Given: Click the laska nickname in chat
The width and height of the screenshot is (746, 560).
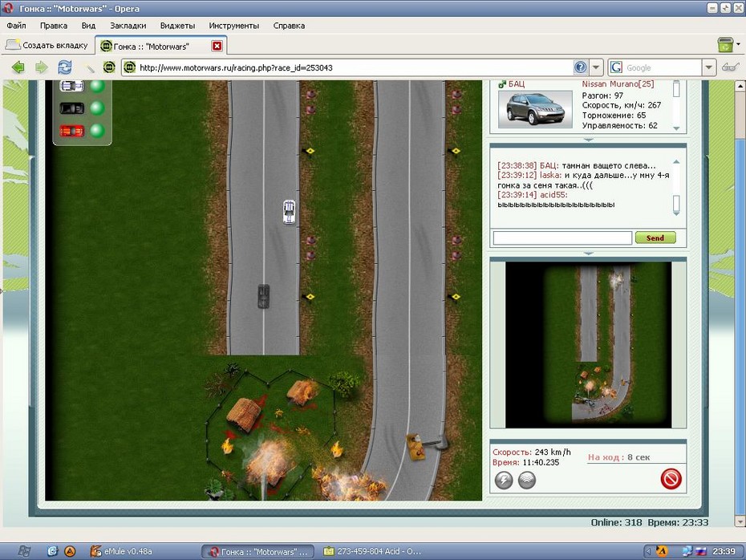Looking at the screenshot, I should pos(550,175).
